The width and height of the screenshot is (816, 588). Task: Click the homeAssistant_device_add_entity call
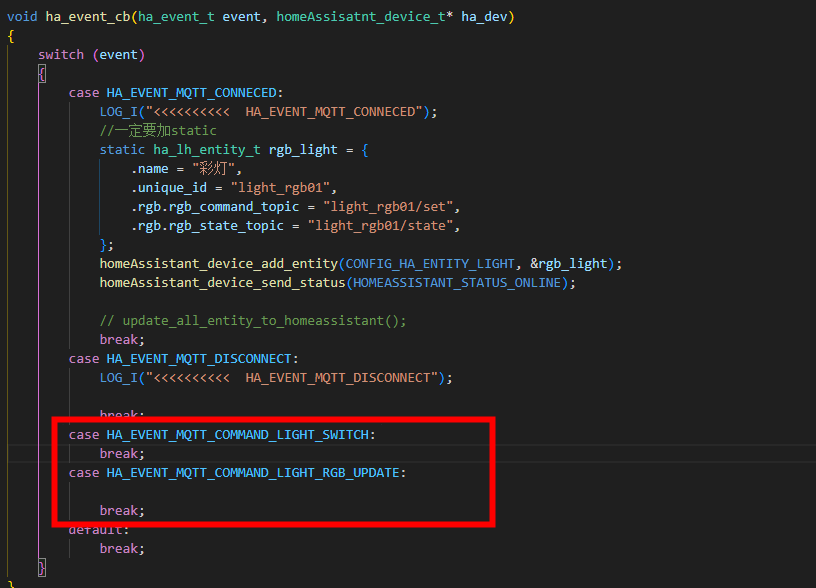pyautogui.click(x=219, y=264)
